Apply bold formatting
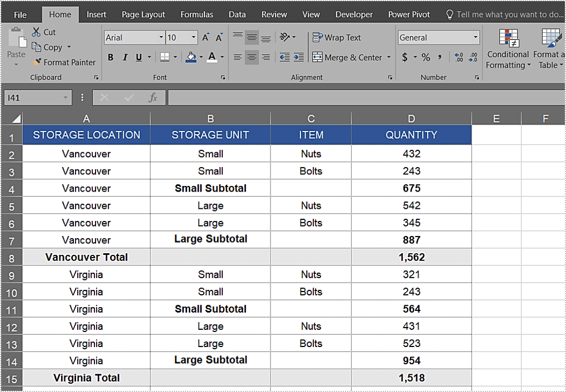This screenshot has height=392, width=566. point(109,57)
